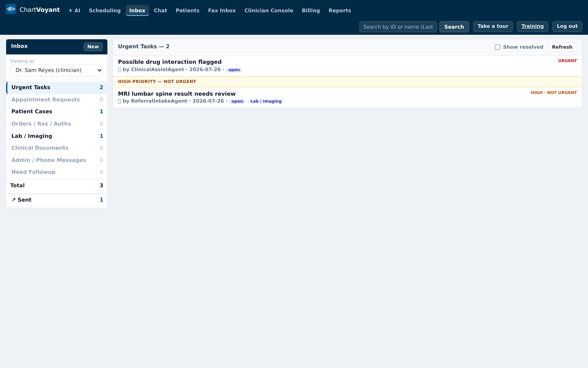This screenshot has width=588, height=368.
Task: Open the Viewing as clinician dropdown
Action: (x=57, y=70)
